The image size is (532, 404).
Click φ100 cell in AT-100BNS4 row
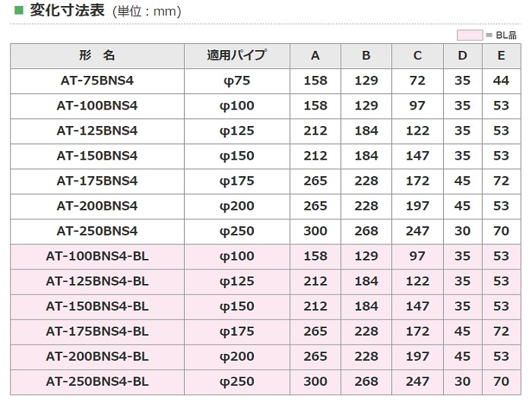pos(237,106)
